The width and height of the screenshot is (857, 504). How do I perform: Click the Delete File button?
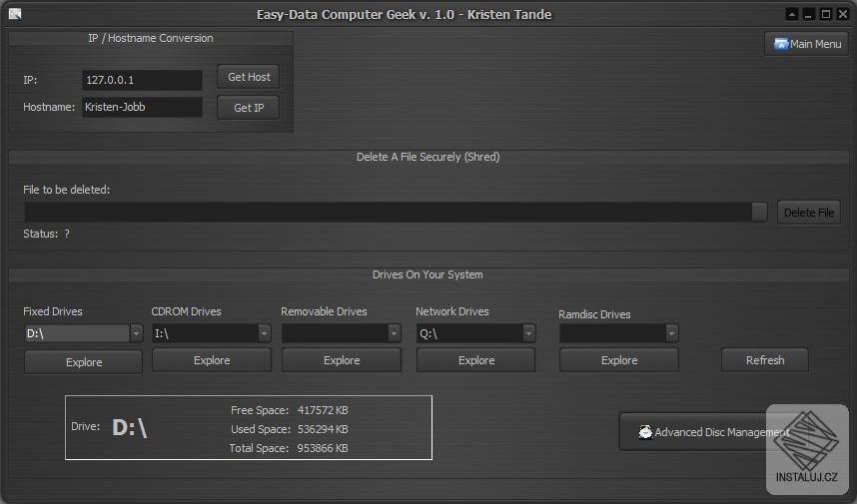tap(809, 213)
